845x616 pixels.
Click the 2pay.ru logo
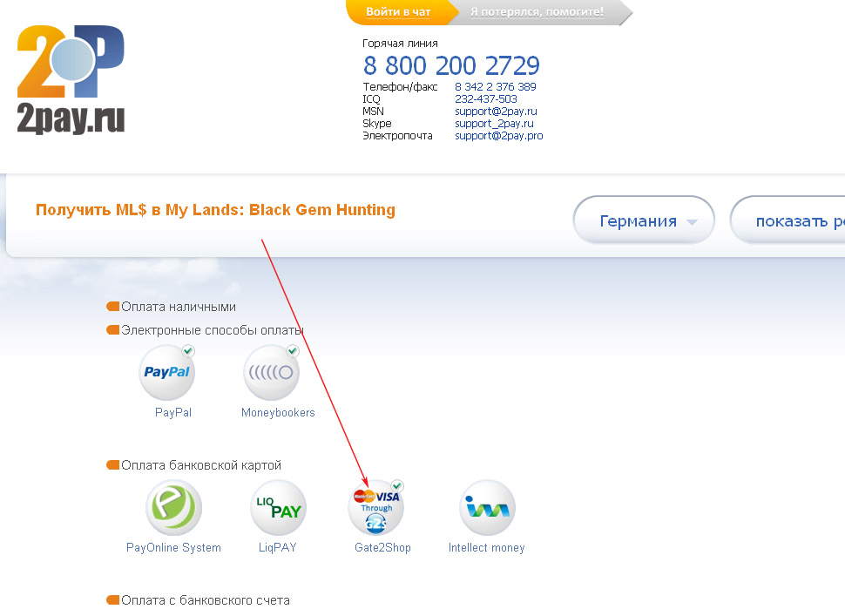(x=71, y=79)
